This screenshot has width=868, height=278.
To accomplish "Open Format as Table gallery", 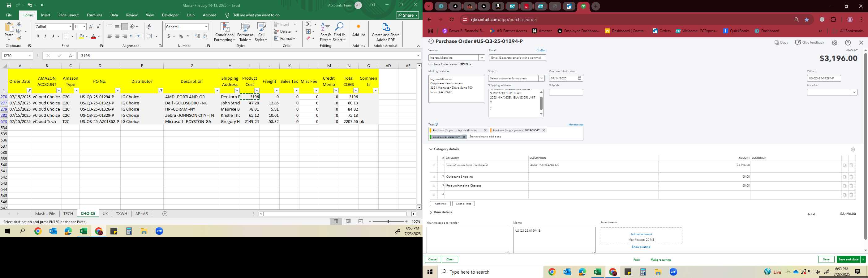I will (x=245, y=32).
